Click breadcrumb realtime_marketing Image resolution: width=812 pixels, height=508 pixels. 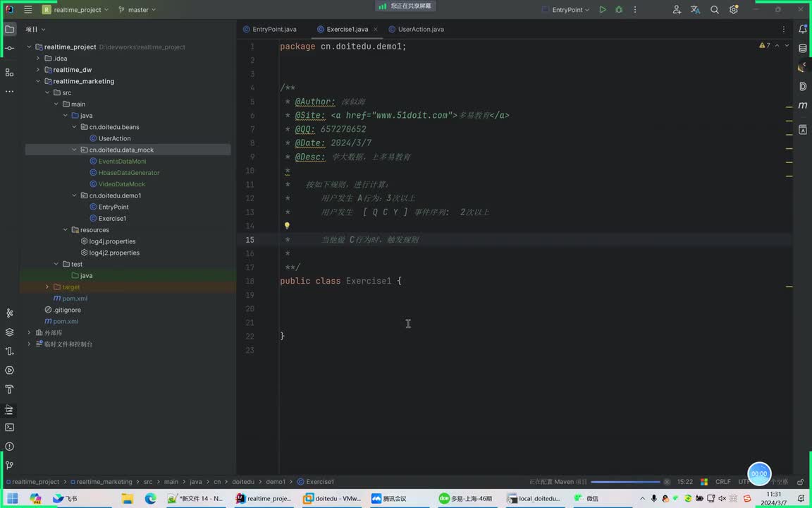point(104,482)
